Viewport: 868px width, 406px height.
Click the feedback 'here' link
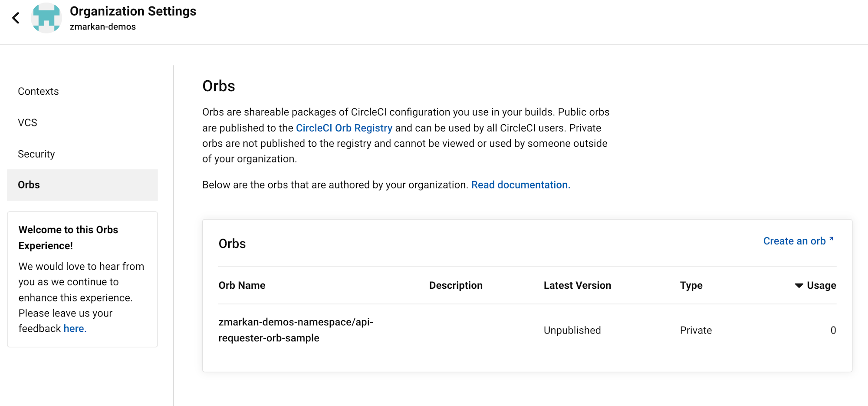click(x=75, y=329)
